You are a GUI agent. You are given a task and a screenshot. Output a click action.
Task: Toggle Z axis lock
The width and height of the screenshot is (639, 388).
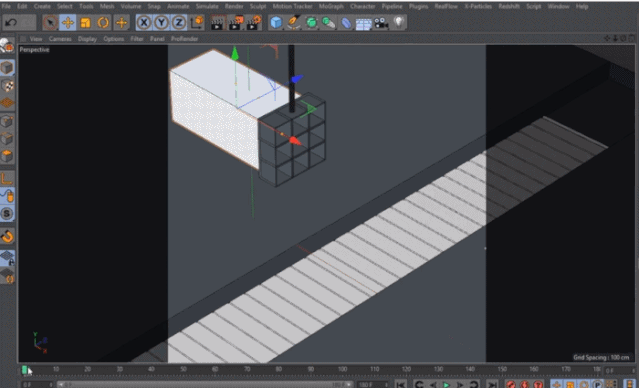point(178,22)
